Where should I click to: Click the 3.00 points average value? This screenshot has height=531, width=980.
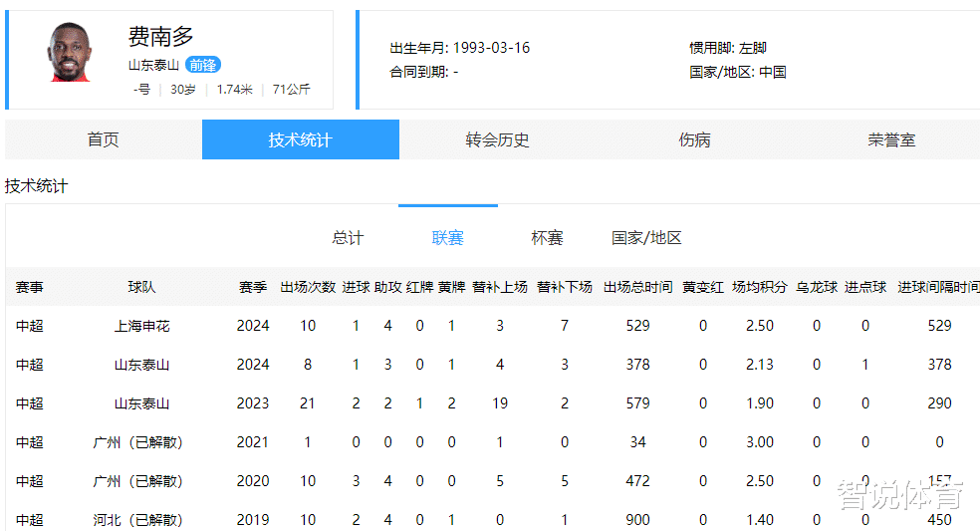759,442
